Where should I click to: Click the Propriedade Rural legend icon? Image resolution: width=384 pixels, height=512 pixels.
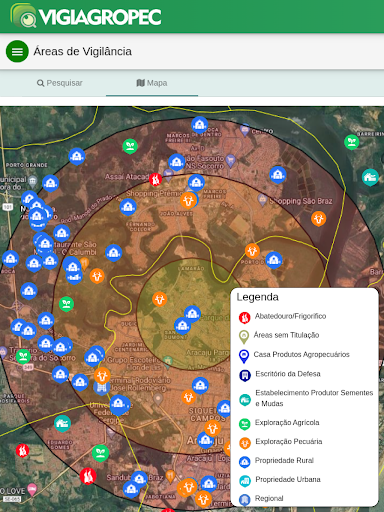pyautogui.click(x=245, y=462)
